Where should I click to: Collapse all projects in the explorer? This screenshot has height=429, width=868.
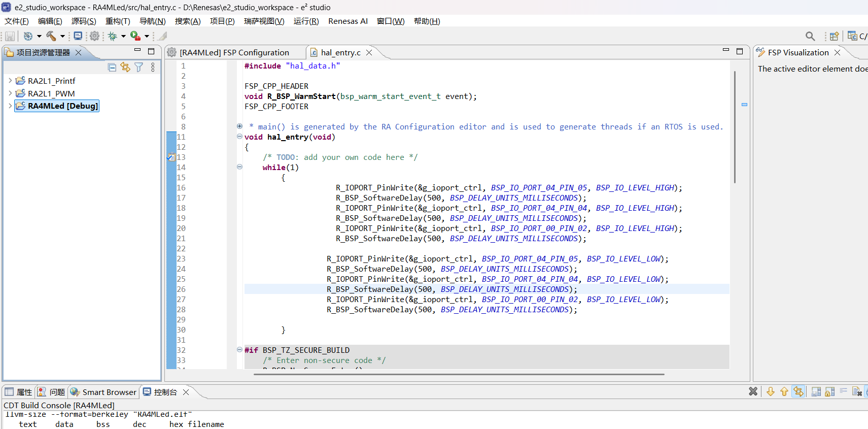[x=112, y=68]
